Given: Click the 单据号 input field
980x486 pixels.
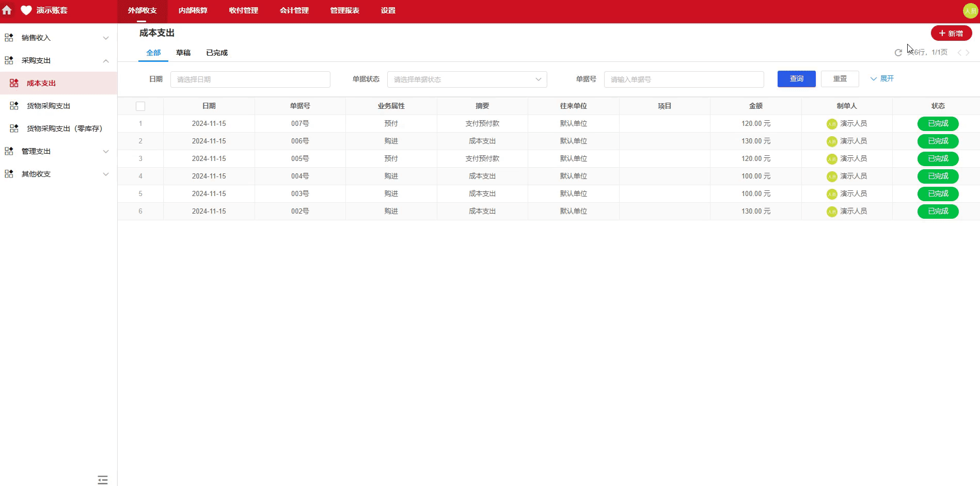Looking at the screenshot, I should point(684,79).
